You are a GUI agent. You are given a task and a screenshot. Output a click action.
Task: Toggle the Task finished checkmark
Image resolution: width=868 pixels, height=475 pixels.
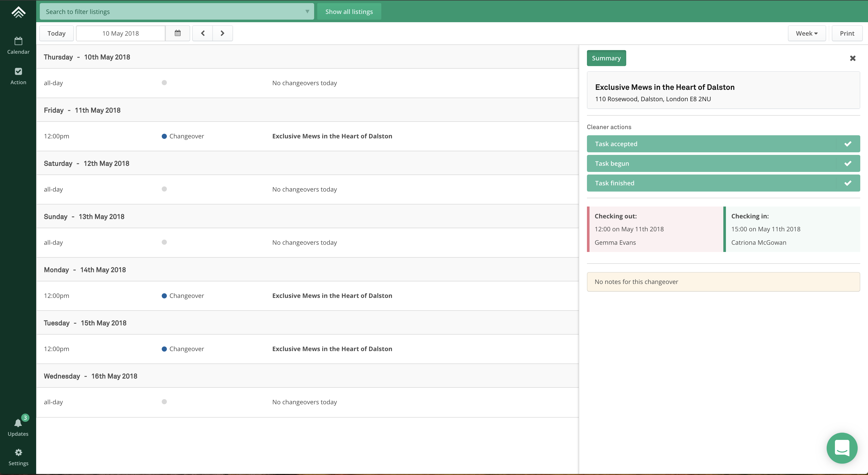click(848, 183)
